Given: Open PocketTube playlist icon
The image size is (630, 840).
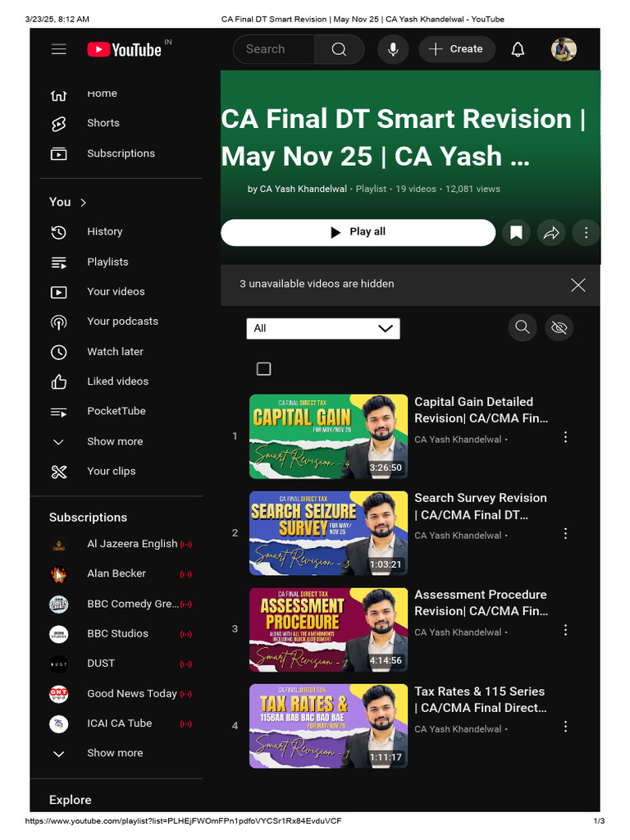Looking at the screenshot, I should pos(59,412).
